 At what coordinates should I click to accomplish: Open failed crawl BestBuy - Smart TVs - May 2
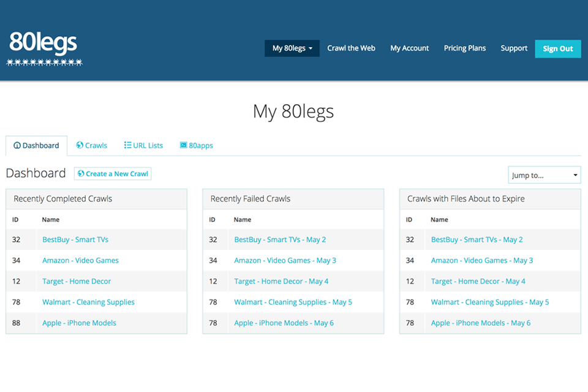(280, 239)
